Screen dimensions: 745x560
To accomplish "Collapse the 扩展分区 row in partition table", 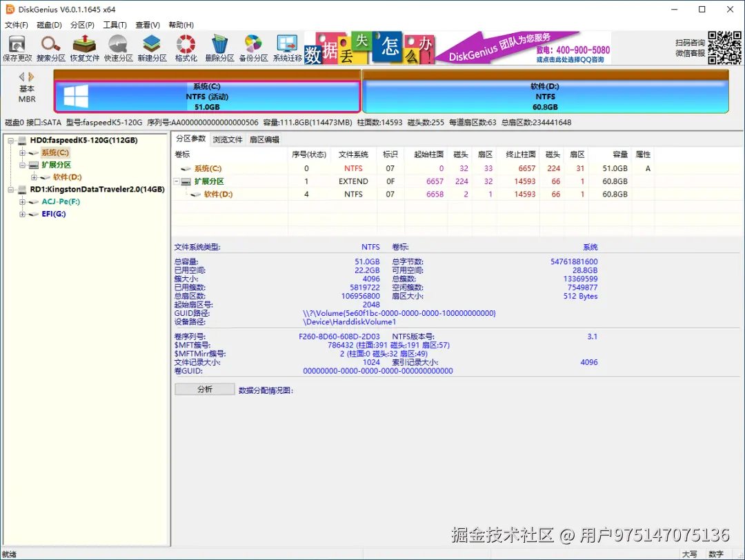I will click(x=177, y=181).
